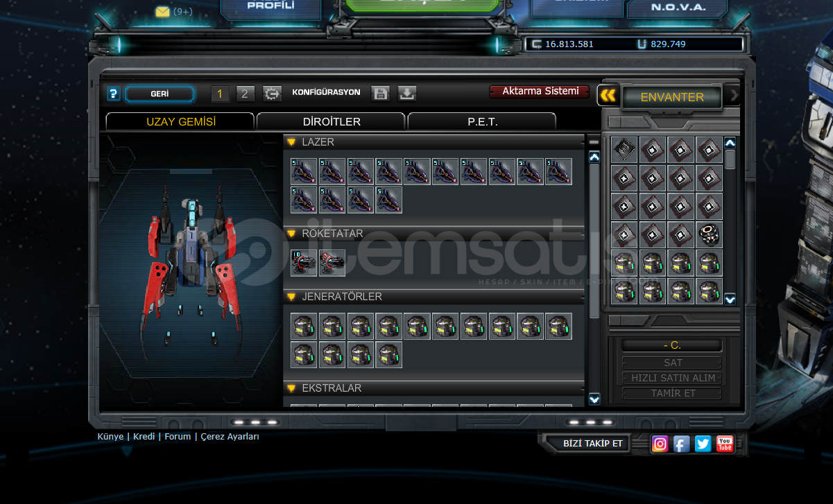
Task: Click the minus button above equipment scrollbar
Action: 594,141
